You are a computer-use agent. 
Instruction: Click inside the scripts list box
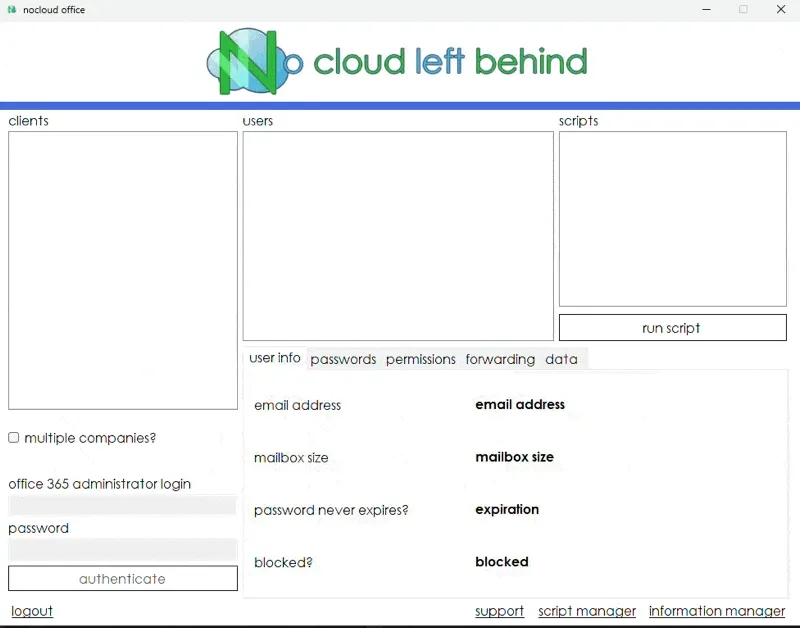click(673, 219)
